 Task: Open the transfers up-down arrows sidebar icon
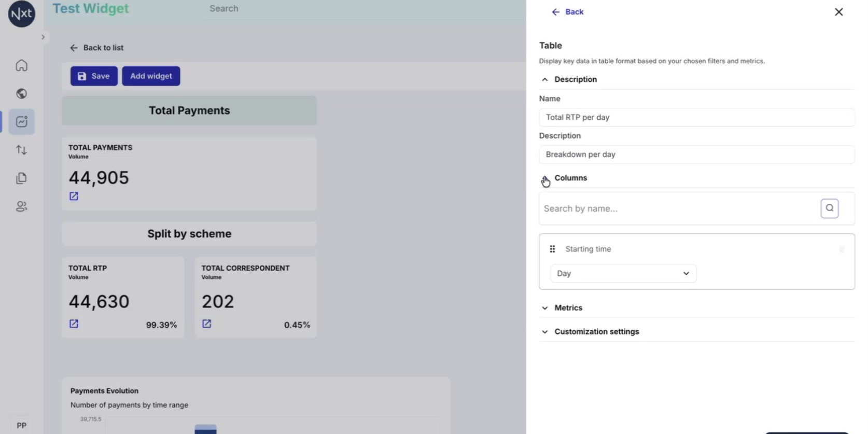coord(21,150)
